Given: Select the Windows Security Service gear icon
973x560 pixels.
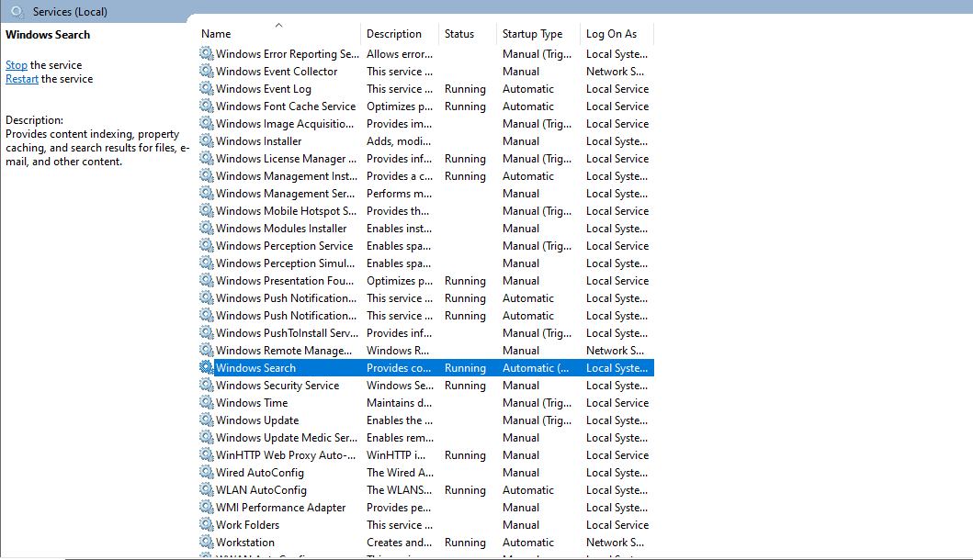Looking at the screenshot, I should tap(206, 385).
